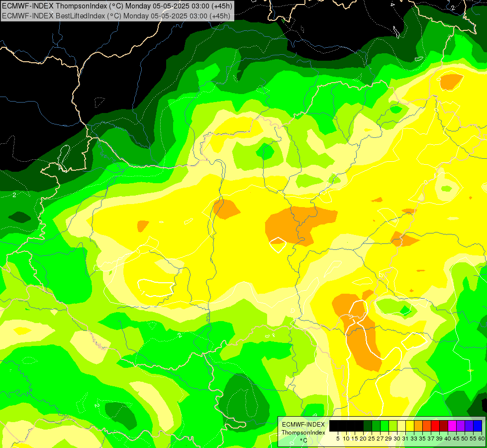487x448 pixels.
Task: Click legend tick value '15'
Action: tap(355, 439)
